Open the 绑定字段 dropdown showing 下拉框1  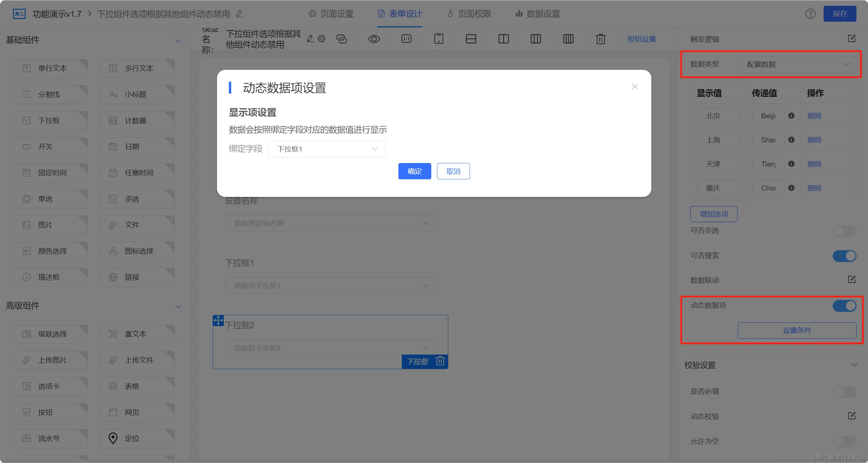pyautogui.click(x=327, y=149)
